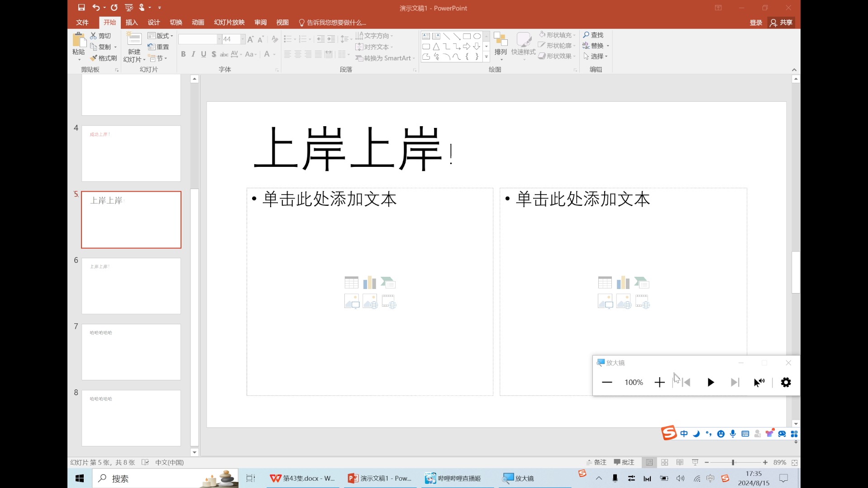Toggle underline formatting

(x=204, y=54)
